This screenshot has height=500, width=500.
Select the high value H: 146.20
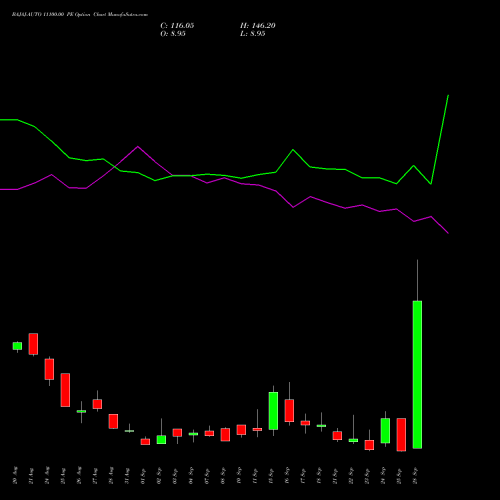click(258, 26)
